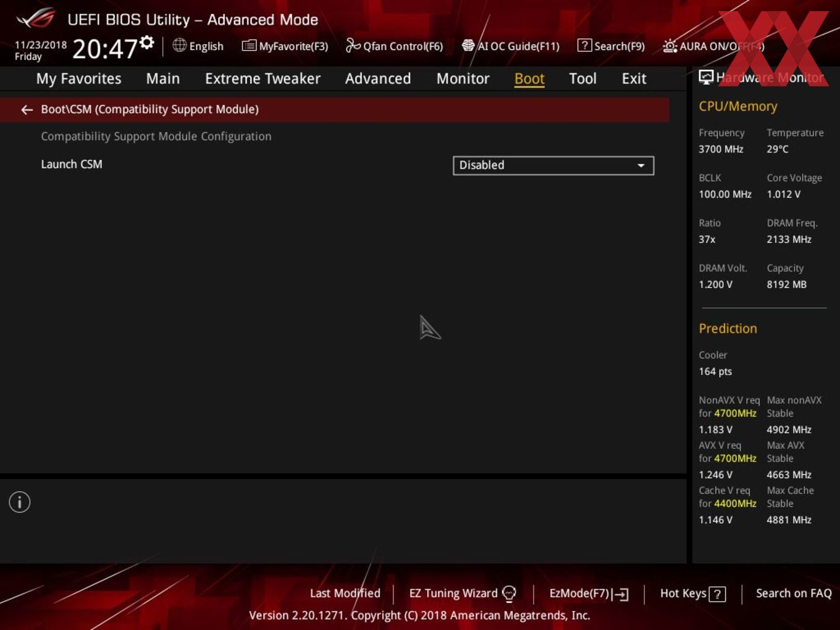Click the Boot\CSM breadcrumb title
Image resolution: width=840 pixels, height=630 pixels.
(x=149, y=109)
